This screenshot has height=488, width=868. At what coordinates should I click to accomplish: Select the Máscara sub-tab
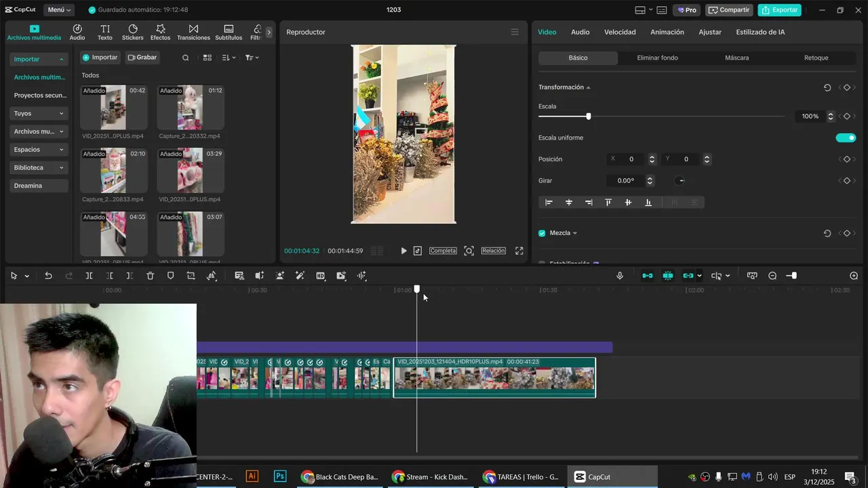(736, 58)
